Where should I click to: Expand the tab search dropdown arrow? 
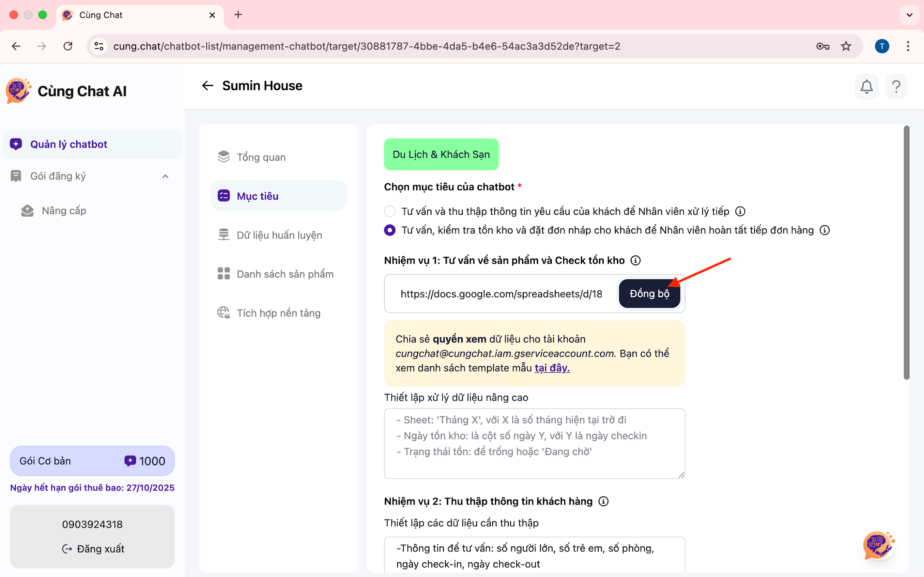point(909,15)
